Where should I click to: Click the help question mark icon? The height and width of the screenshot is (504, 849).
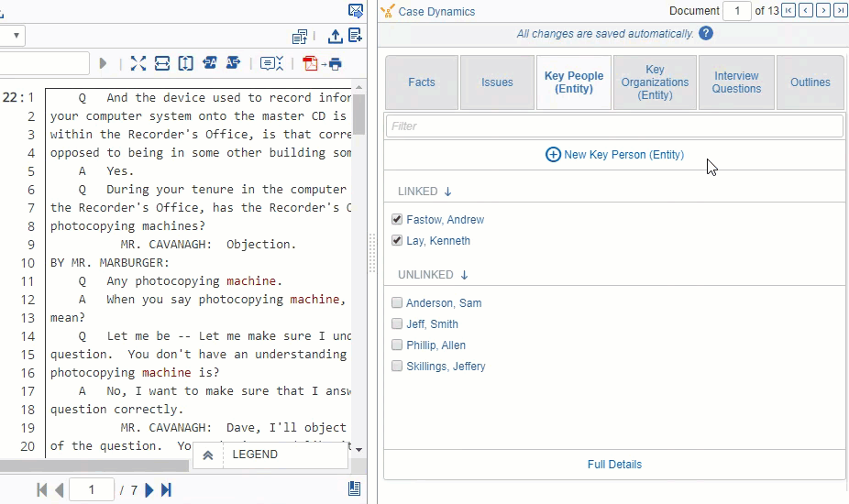coord(706,33)
